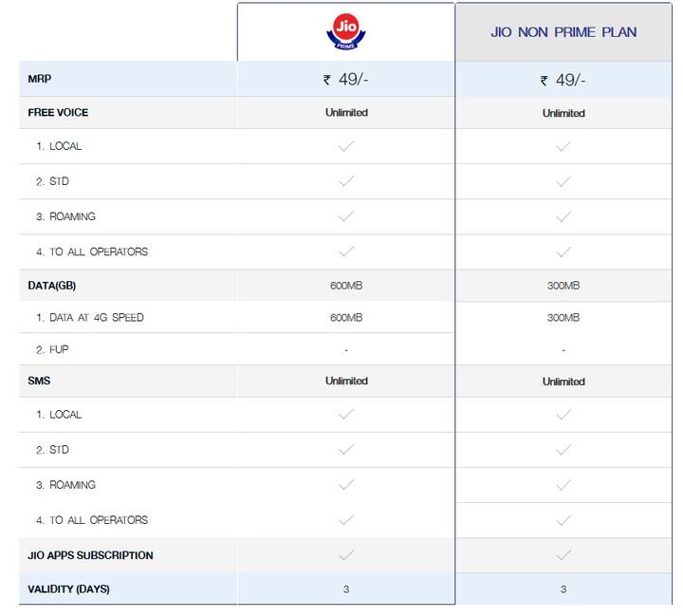Click the SMS row label
The height and width of the screenshot is (616, 683).
(x=39, y=381)
